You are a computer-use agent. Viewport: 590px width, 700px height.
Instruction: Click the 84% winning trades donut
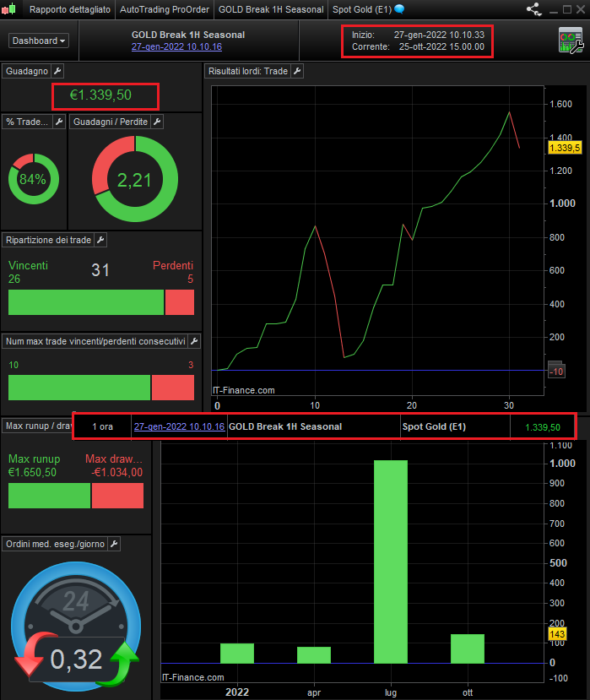(x=34, y=179)
